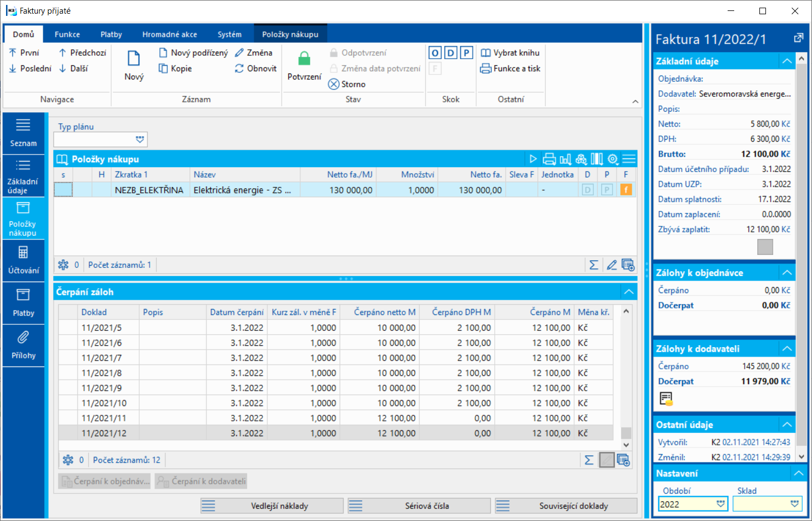Image resolution: width=812 pixels, height=521 pixels.
Task: Click the sum icon below Položky nákupu grid
Action: tap(593, 265)
